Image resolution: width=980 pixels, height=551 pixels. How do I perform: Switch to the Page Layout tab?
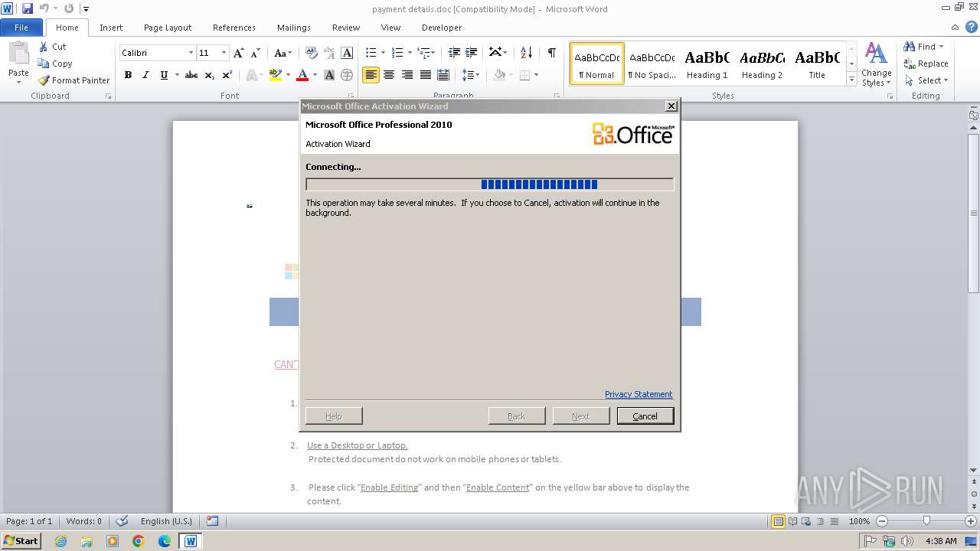168,28
